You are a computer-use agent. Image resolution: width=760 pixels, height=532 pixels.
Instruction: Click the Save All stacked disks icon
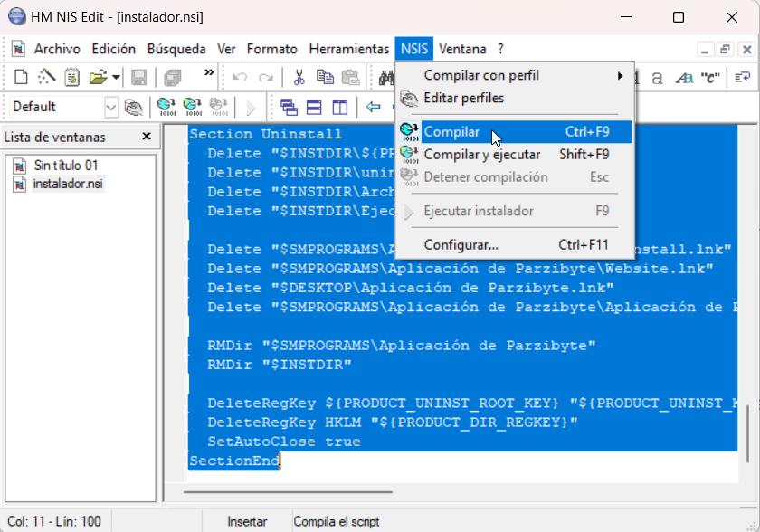point(172,77)
